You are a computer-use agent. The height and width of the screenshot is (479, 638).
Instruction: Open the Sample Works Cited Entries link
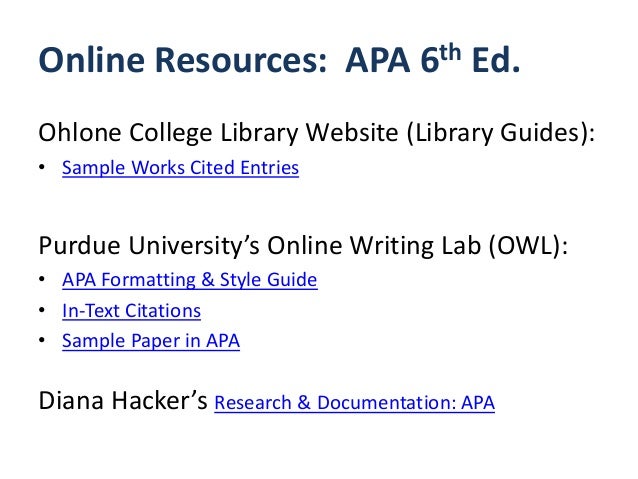pos(180,169)
